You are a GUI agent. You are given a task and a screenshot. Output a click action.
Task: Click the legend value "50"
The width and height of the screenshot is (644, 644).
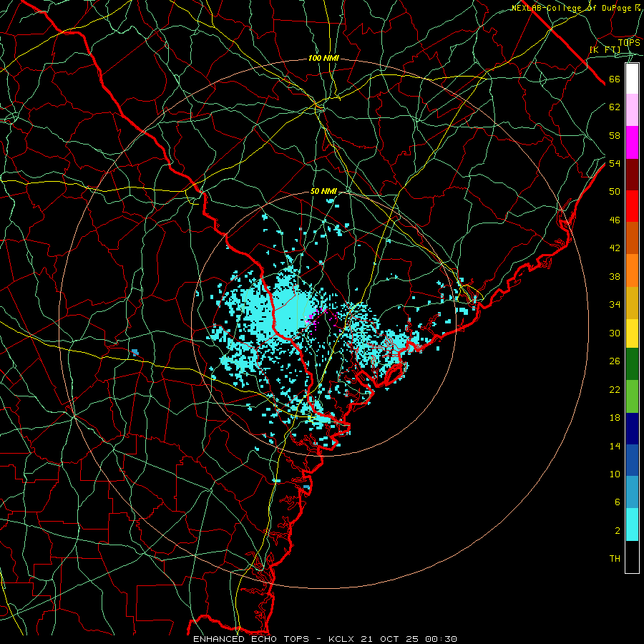click(x=615, y=192)
